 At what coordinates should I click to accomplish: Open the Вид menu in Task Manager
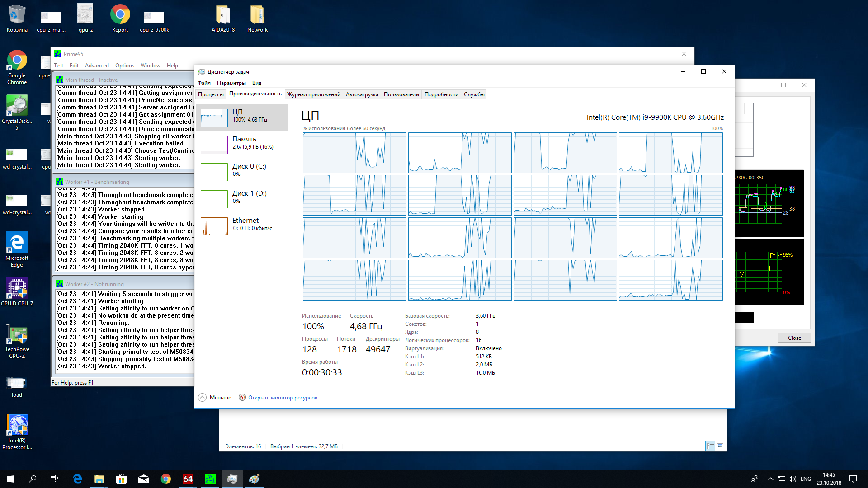(x=257, y=83)
